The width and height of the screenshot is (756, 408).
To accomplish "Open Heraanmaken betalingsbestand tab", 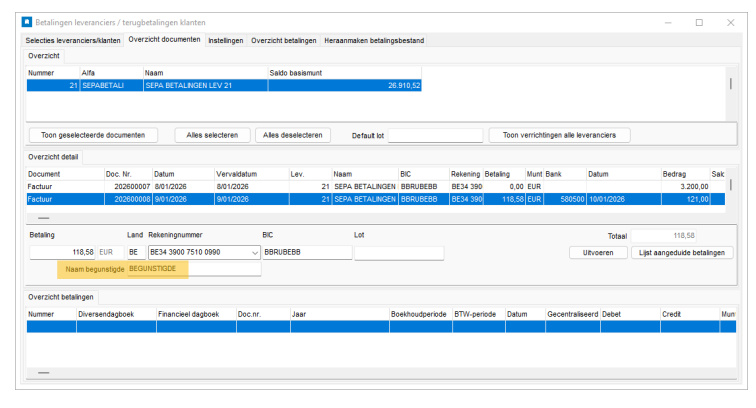I will point(374,41).
